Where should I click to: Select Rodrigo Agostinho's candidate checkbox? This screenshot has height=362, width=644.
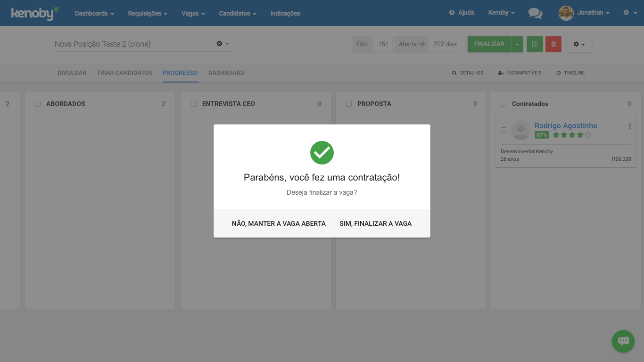pyautogui.click(x=503, y=130)
